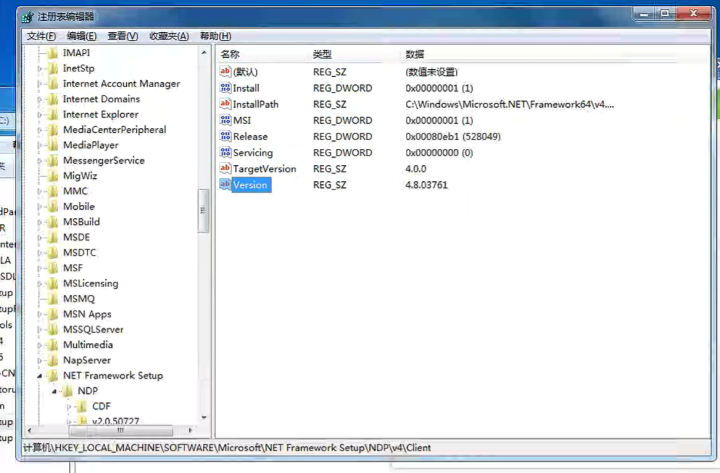Viewport: 720px width, 473px height.
Task: Collapse the NET Framework Setup node
Action: click(x=41, y=376)
